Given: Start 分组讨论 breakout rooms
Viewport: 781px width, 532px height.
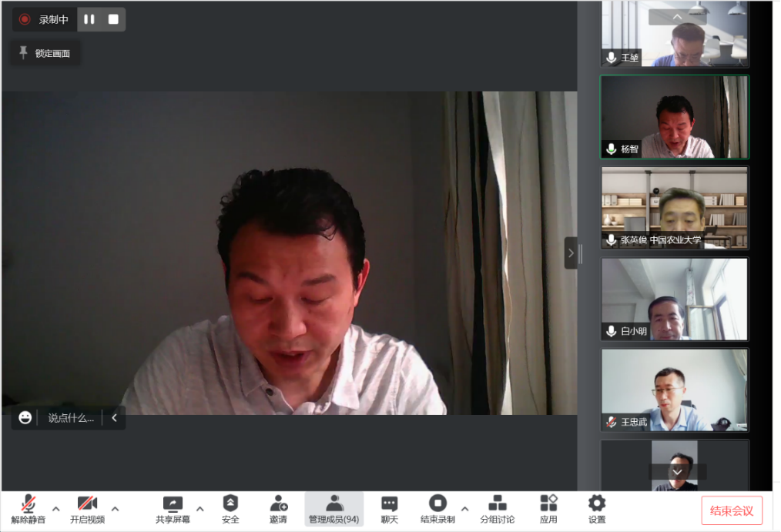Looking at the screenshot, I should (x=497, y=504).
